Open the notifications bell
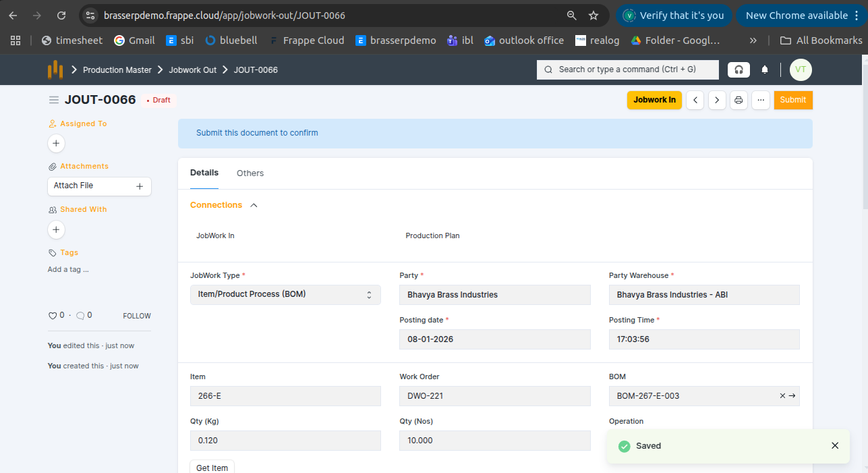Viewport: 868px width, 473px height. tap(765, 69)
